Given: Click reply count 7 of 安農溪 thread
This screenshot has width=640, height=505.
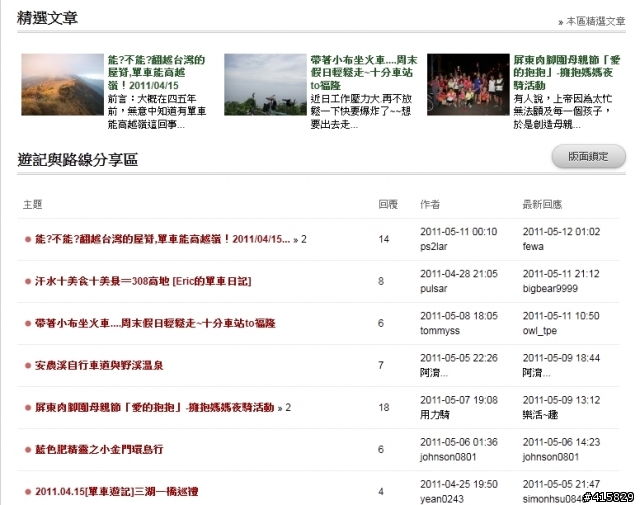Looking at the screenshot, I should pyautogui.click(x=381, y=365).
